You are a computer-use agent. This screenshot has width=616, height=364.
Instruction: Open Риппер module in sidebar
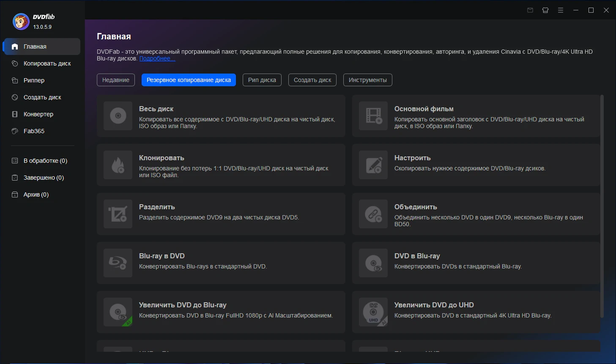[x=42, y=80]
